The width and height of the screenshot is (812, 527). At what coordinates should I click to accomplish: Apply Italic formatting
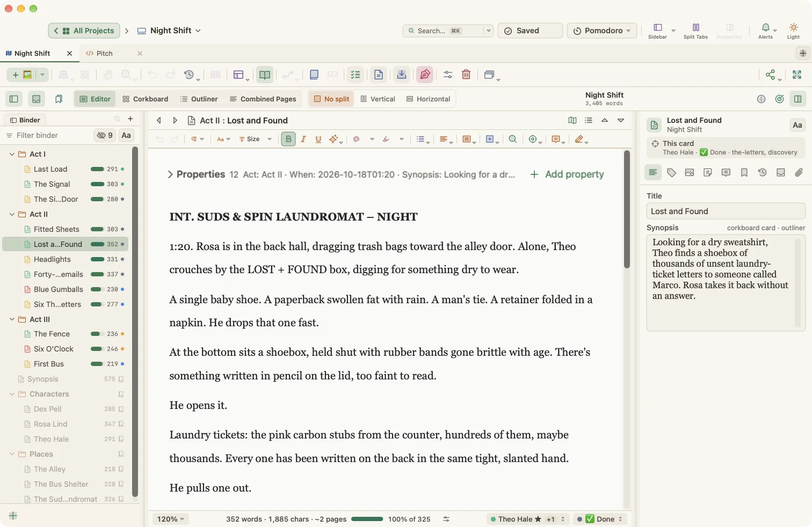[303, 139]
